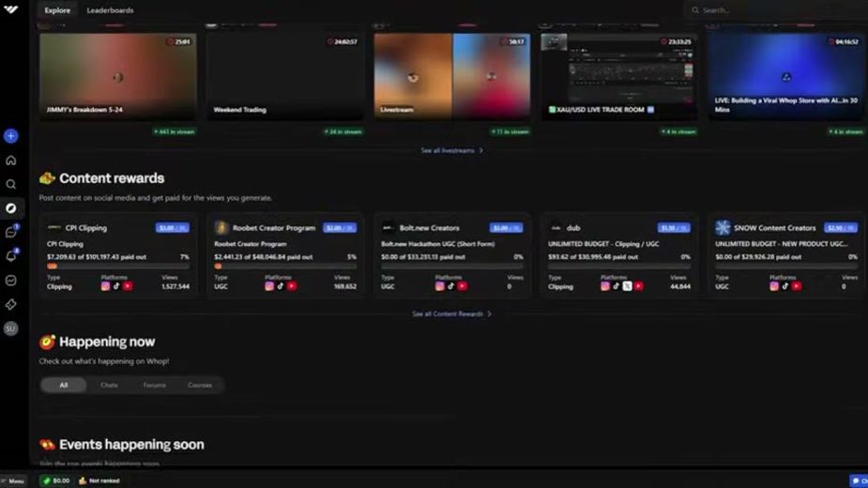The image size is (868, 488).
Task: Click the chat bubble button at bottom right
Action: (860, 480)
